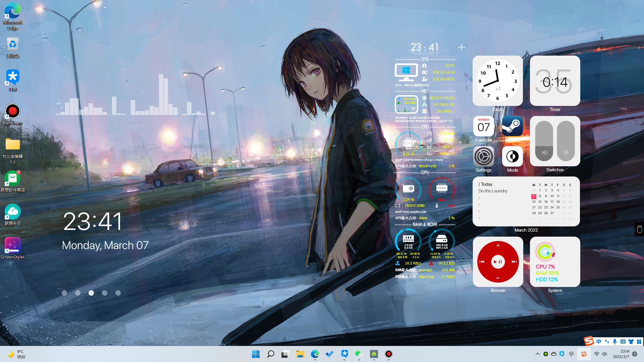The height and width of the screenshot is (362, 644).
Task: Show hidden tray icons chevron
Action: 537,354
